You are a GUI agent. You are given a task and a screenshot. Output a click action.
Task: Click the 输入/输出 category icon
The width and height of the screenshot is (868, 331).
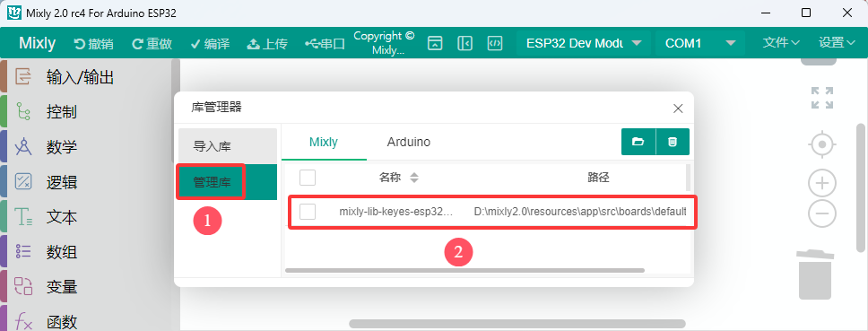[23, 77]
